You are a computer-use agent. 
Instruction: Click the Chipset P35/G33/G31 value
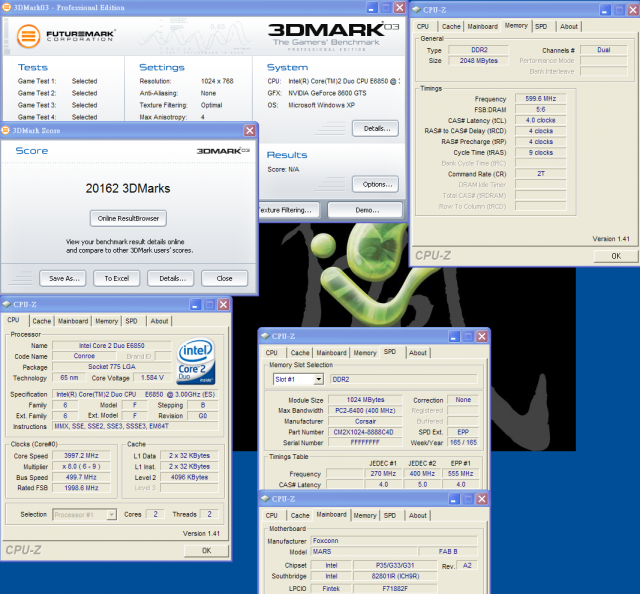pyautogui.click(x=395, y=565)
